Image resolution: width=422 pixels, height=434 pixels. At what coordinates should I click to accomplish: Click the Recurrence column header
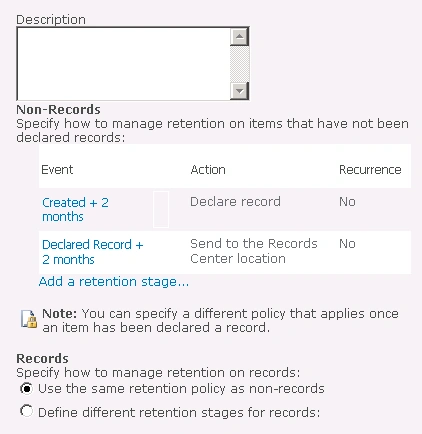pyautogui.click(x=370, y=170)
